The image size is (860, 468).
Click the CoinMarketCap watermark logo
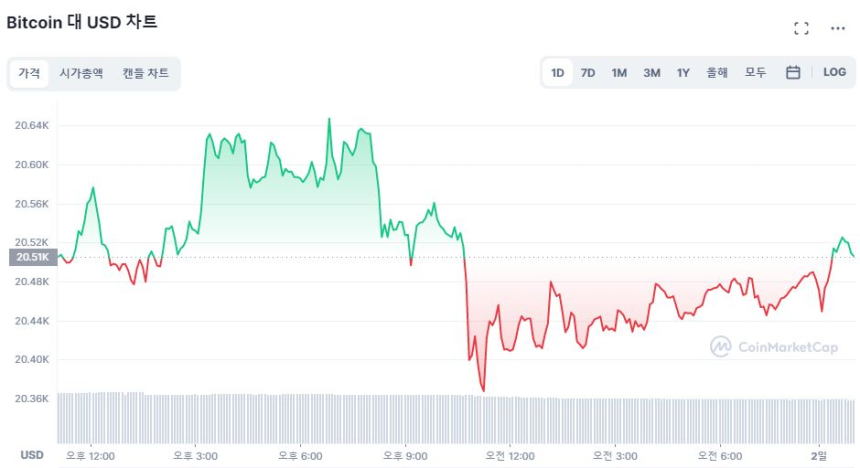pyautogui.click(x=774, y=346)
